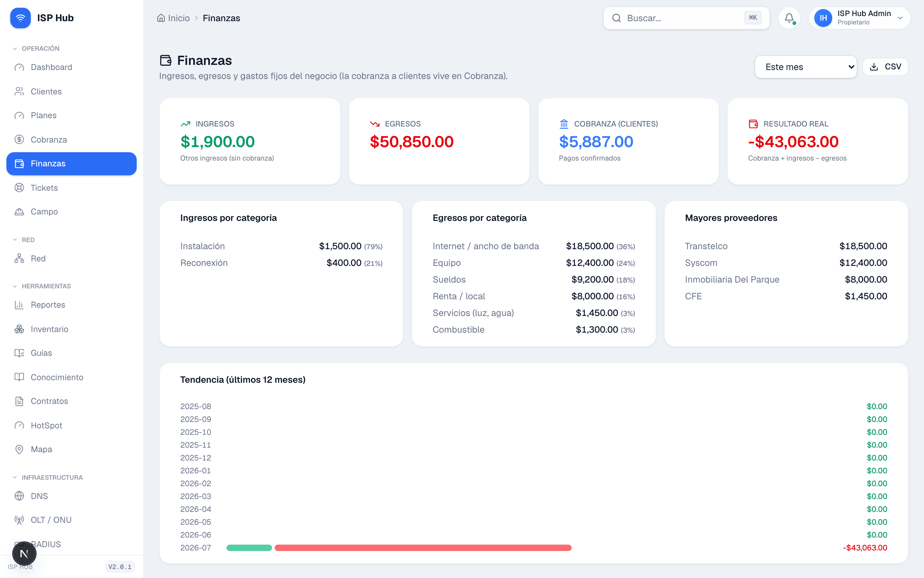This screenshot has height=578, width=924.
Task: Navigate to Tickets
Action: point(72,188)
